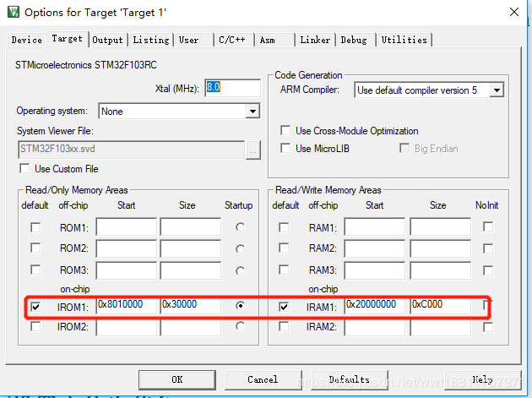Click the RAM1 Start field
The image size is (532, 398).
[375, 226]
